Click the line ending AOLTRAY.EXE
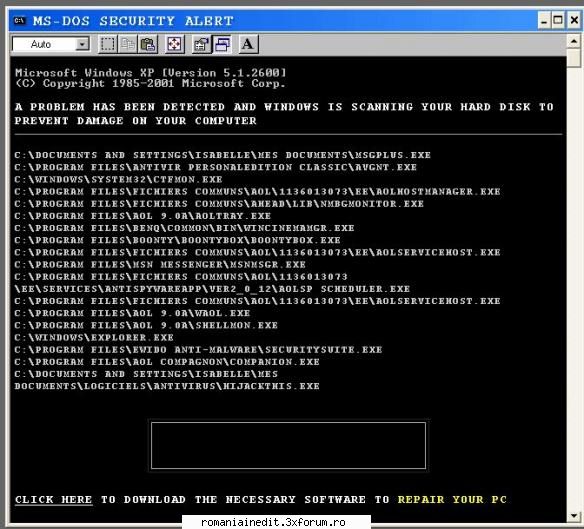This screenshot has width=584, height=529. pyautogui.click(x=143, y=216)
